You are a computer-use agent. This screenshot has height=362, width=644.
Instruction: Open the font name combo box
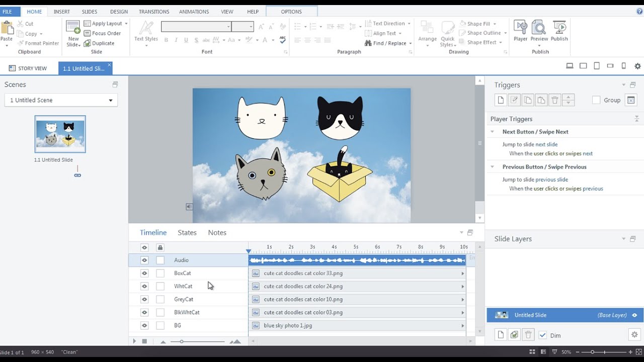pos(196,27)
